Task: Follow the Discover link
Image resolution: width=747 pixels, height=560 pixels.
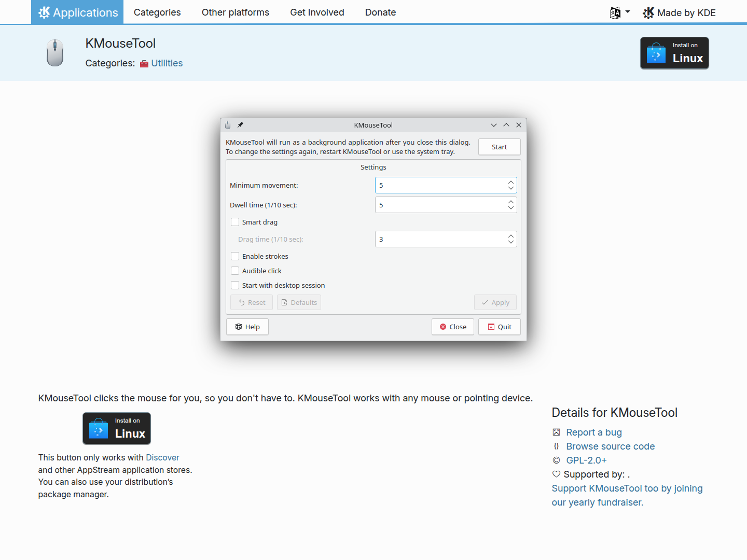Action: click(x=162, y=457)
